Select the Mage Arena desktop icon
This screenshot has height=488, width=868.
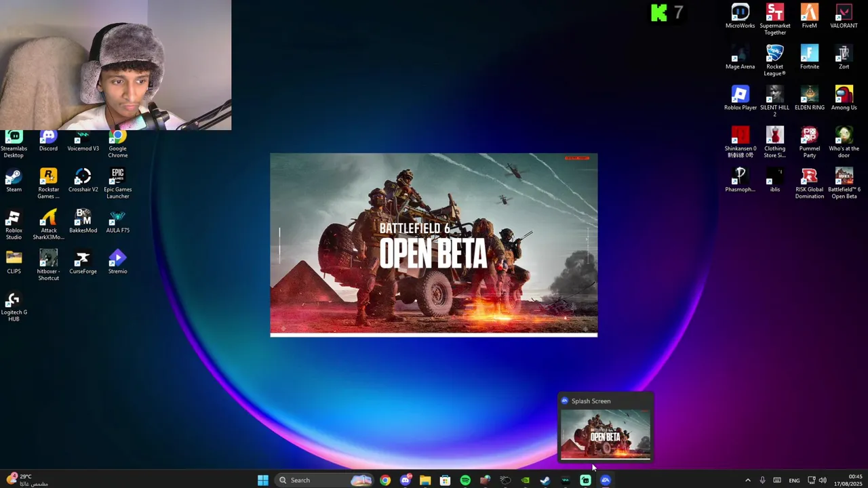740,58
